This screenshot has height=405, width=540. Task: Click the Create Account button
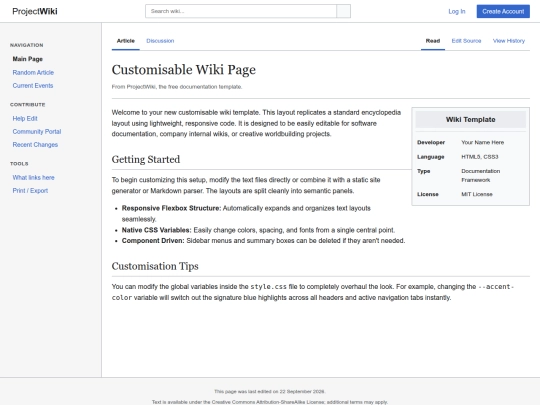[x=503, y=11]
